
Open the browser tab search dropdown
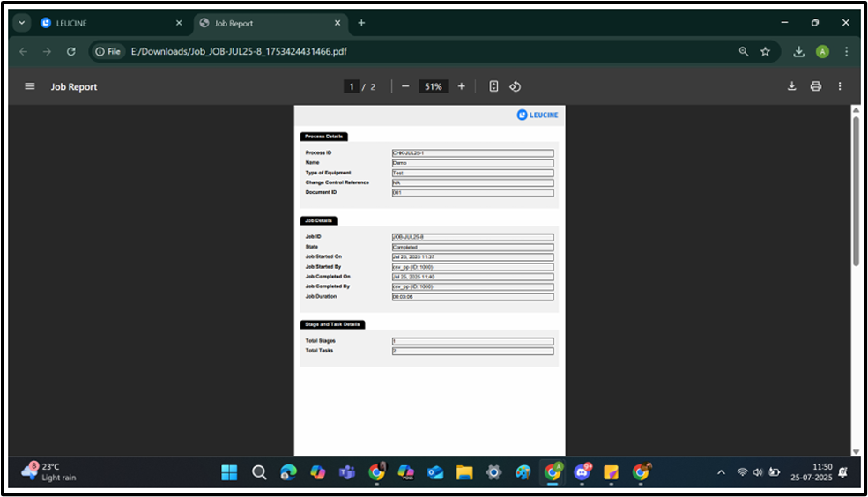[x=22, y=23]
